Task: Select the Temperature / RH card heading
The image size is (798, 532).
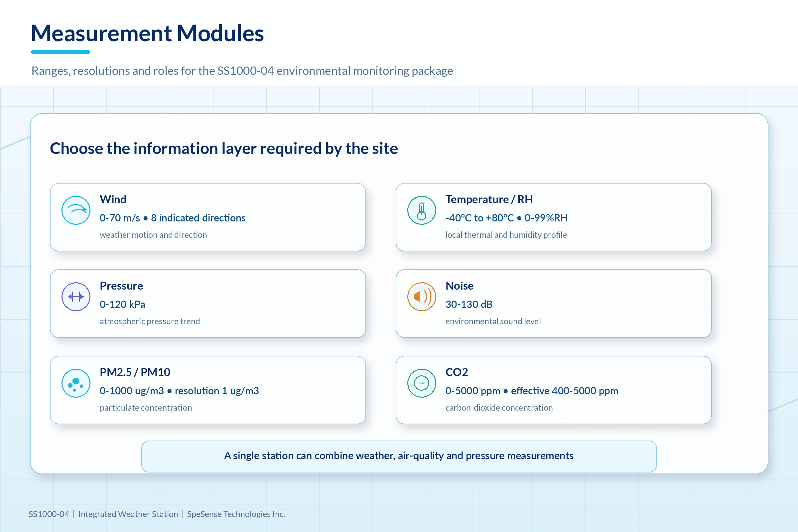Action: pos(489,199)
